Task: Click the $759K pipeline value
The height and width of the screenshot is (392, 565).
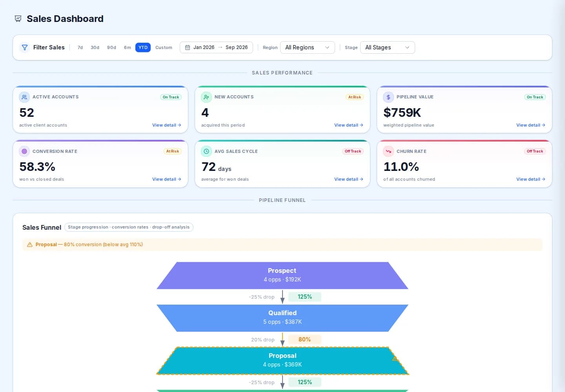Action: click(402, 113)
